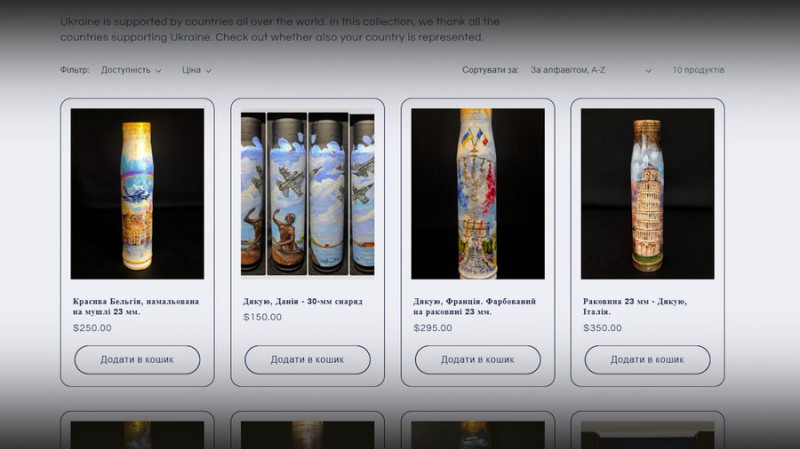Open the Дякую, Данія - 30-мм снаряд link

click(303, 302)
